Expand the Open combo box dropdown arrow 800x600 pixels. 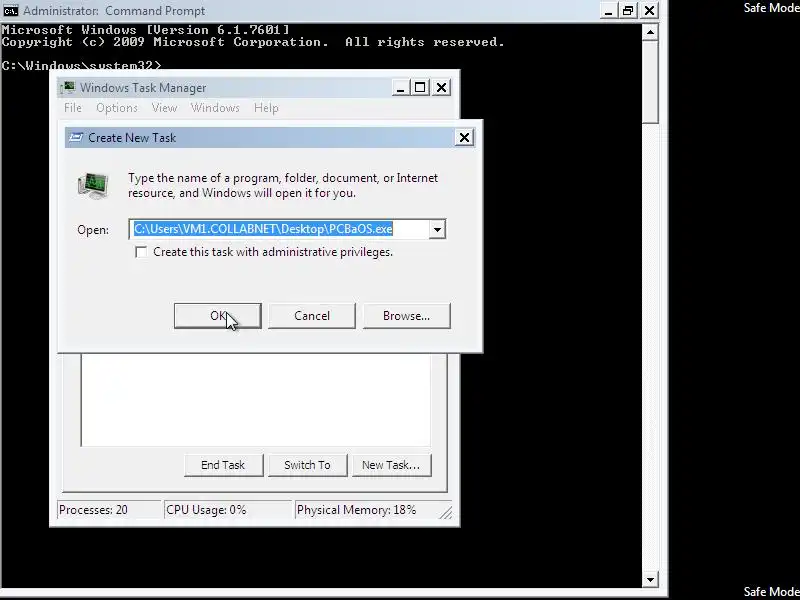pyautogui.click(x=437, y=229)
